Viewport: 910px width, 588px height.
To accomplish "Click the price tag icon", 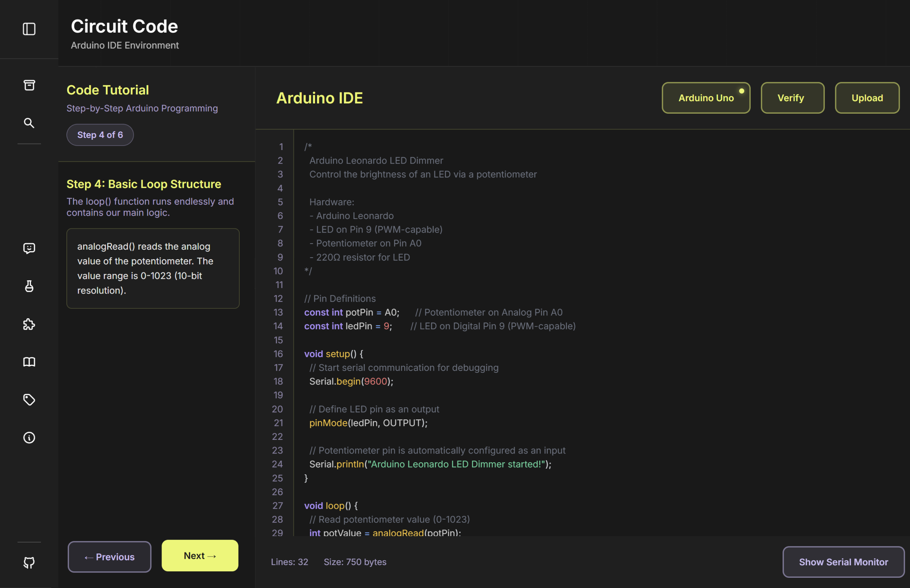I will tap(29, 400).
